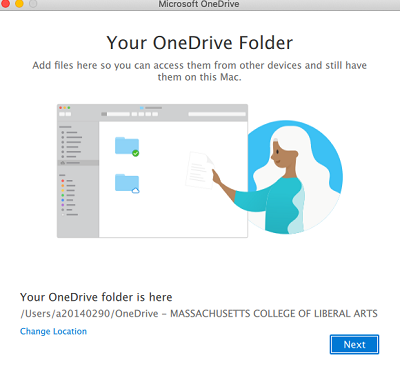400x371 pixels.
Task: Click the blue tag dot in illustrated sidebar
Action: click(x=63, y=200)
